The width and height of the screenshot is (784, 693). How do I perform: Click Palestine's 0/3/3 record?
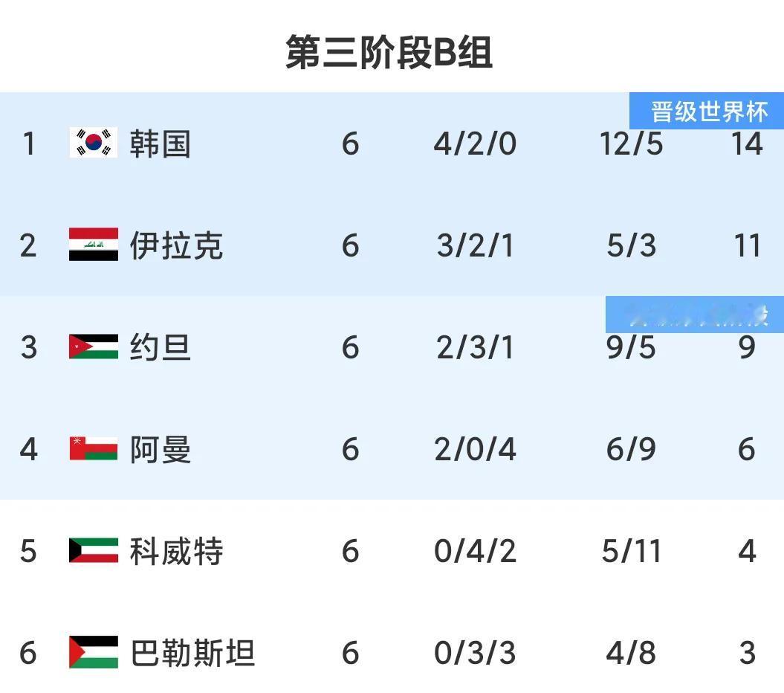(x=475, y=653)
